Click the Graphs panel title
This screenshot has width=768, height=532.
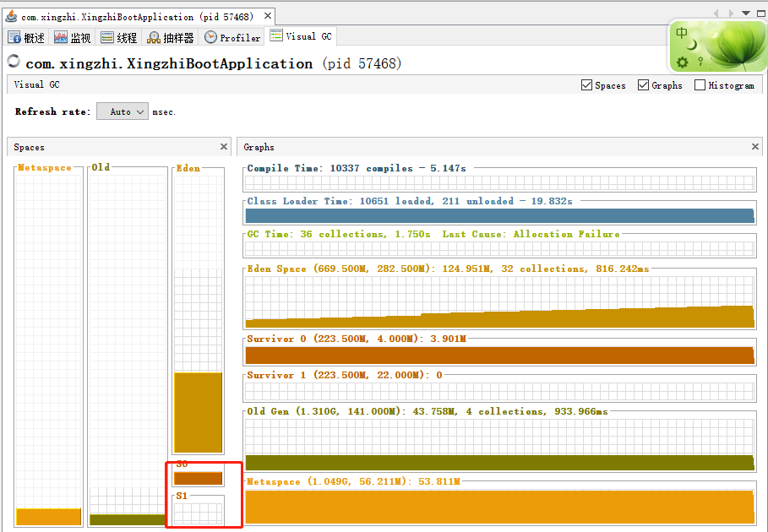[x=259, y=147]
